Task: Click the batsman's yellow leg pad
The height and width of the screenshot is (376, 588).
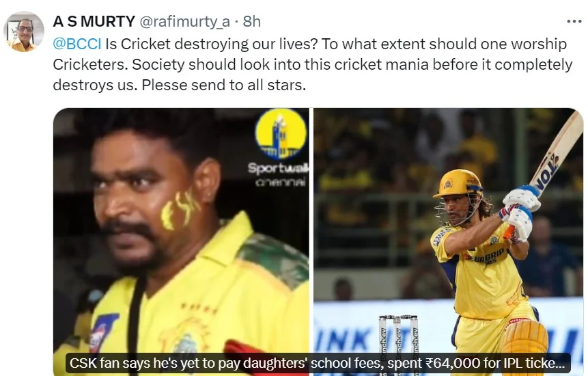Action: tap(524, 342)
